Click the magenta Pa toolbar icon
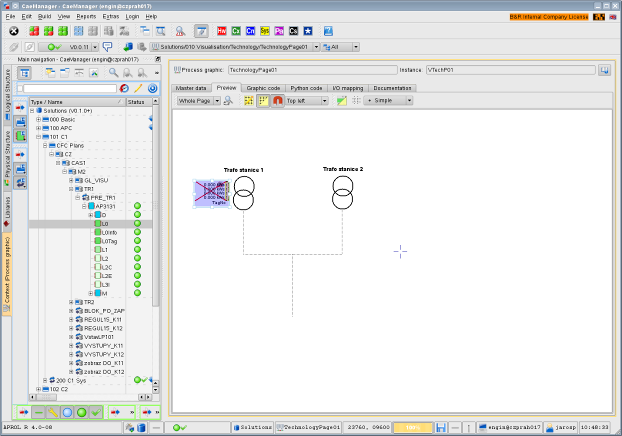 (279, 31)
